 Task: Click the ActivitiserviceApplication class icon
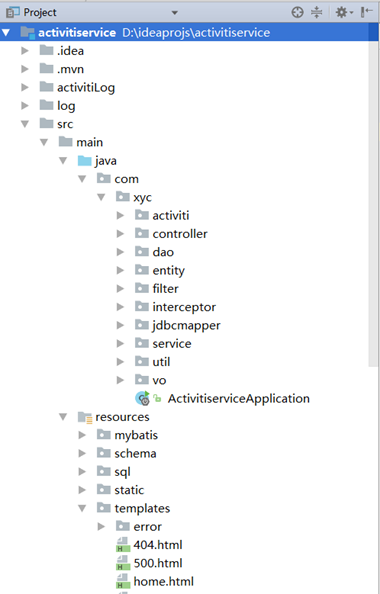pyautogui.click(x=143, y=399)
